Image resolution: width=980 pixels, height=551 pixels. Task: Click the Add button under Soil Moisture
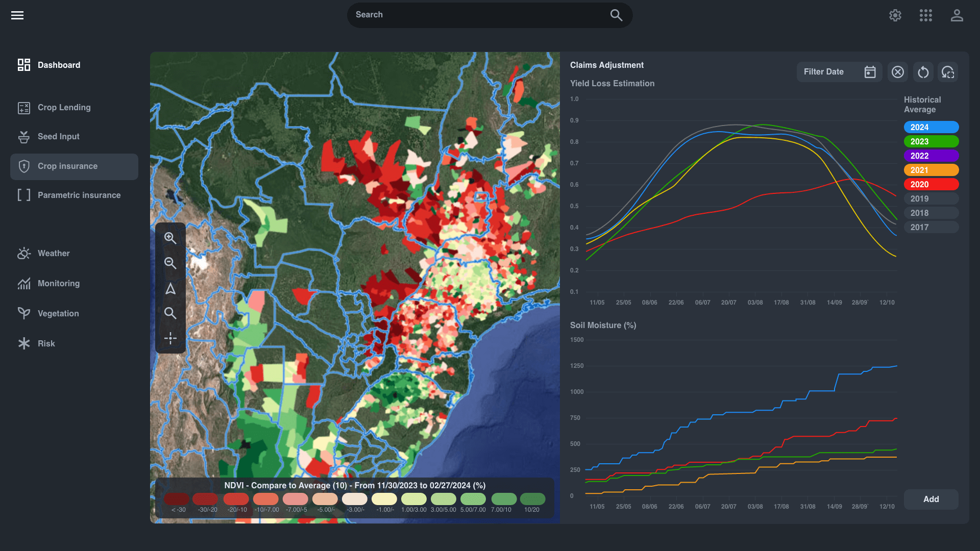931,499
